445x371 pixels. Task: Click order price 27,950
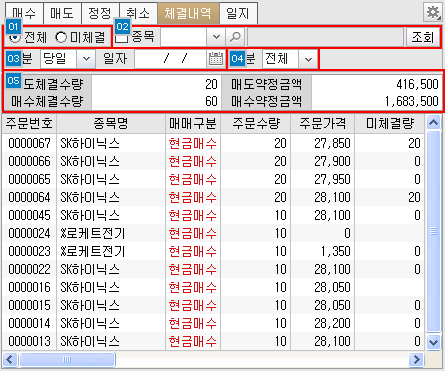332,179
